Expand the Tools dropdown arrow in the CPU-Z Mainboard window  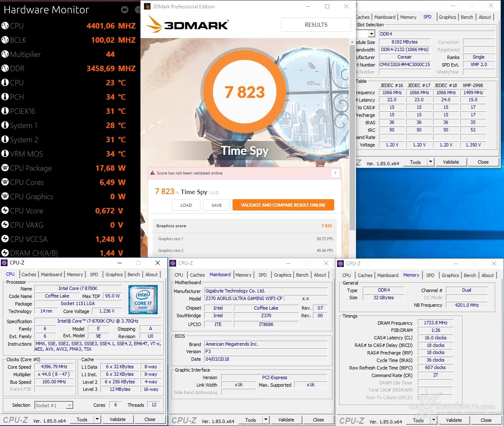coord(266,420)
